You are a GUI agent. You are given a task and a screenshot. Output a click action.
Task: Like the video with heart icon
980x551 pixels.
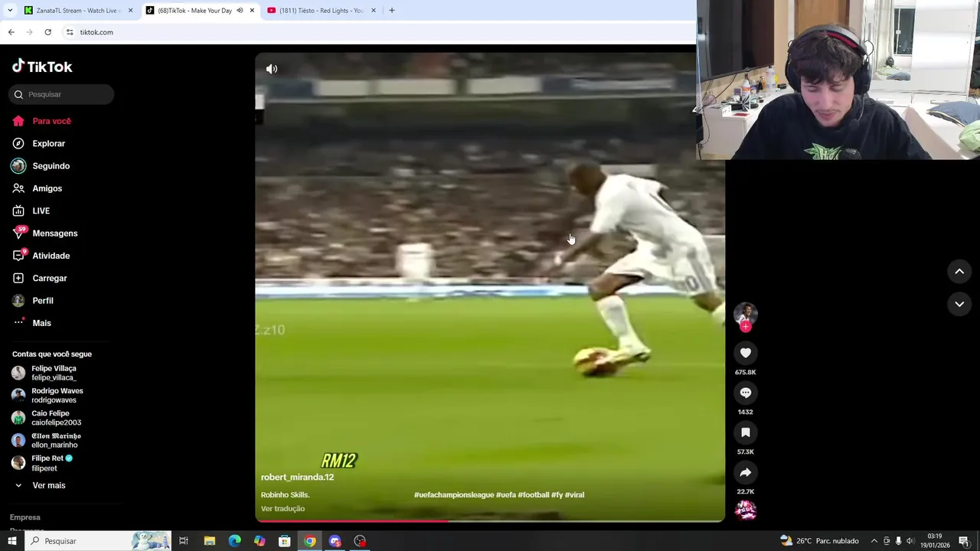tap(746, 353)
